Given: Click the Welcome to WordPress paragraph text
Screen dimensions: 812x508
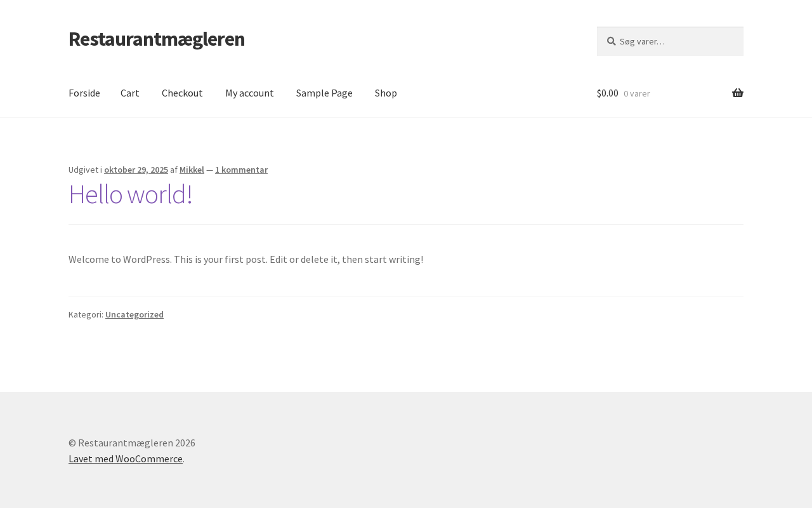Looking at the screenshot, I should pos(246,259).
